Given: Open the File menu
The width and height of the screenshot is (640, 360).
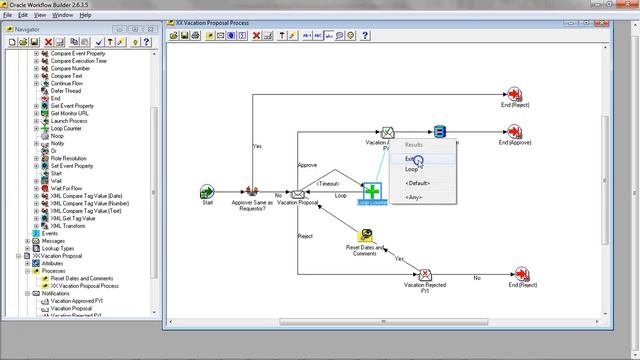Looking at the screenshot, I should click(x=7, y=15).
